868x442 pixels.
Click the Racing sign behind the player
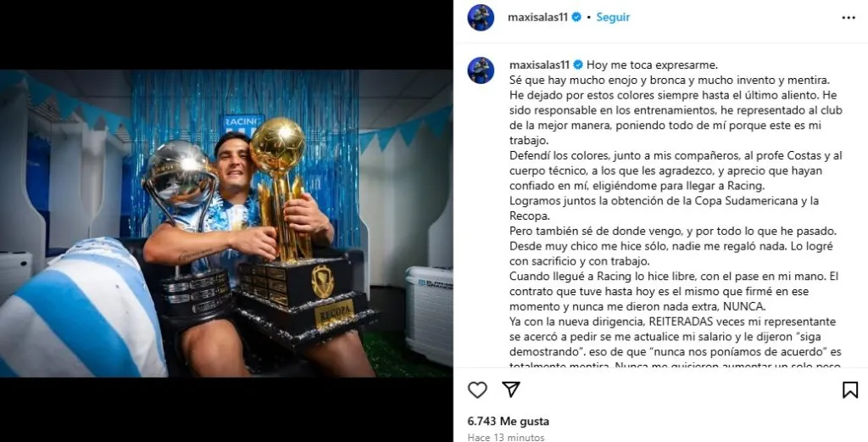[x=243, y=124]
